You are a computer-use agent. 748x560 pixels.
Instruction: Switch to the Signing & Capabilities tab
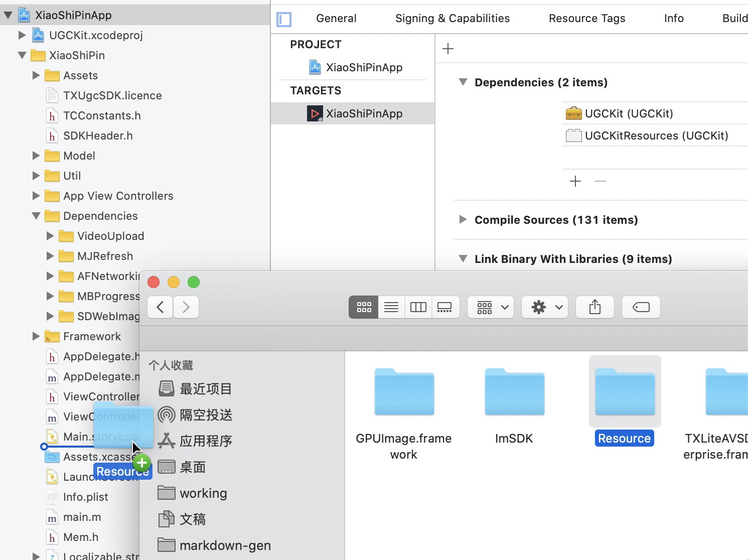[452, 18]
